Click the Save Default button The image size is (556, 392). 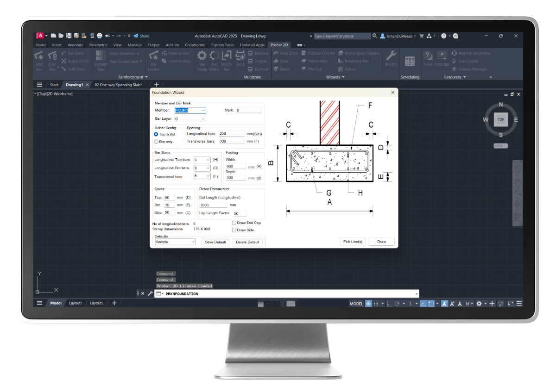pos(215,242)
